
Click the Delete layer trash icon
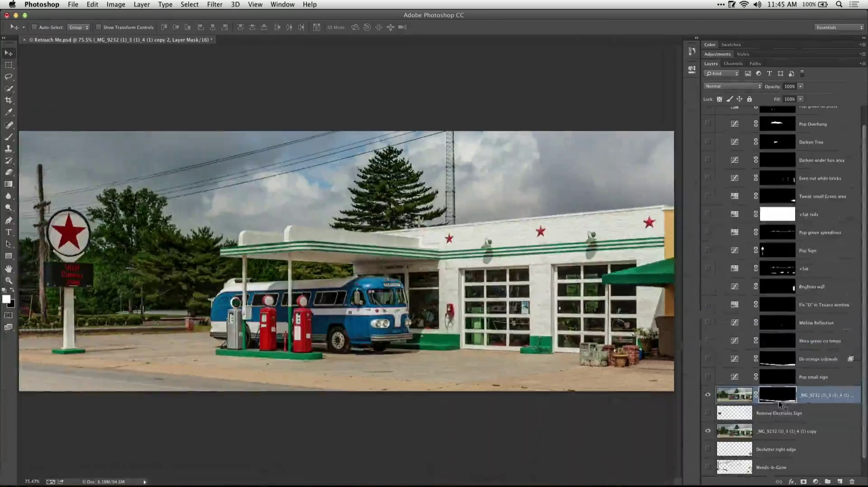pos(852,482)
